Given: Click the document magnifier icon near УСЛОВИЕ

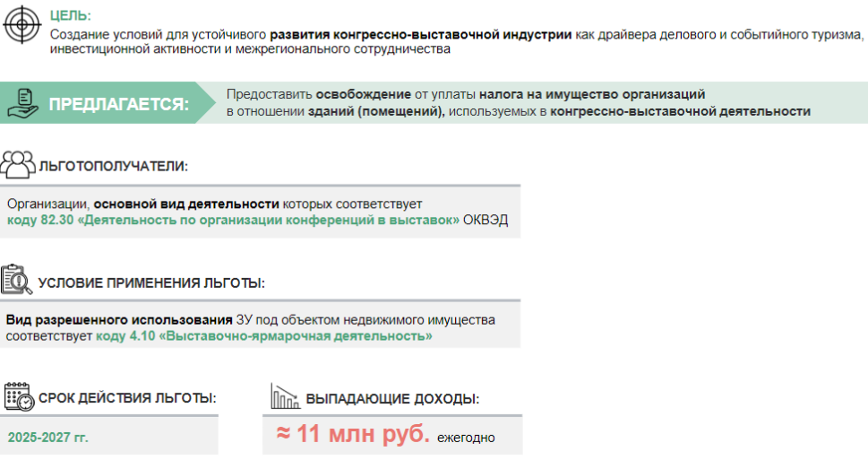Looking at the screenshot, I should [17, 281].
